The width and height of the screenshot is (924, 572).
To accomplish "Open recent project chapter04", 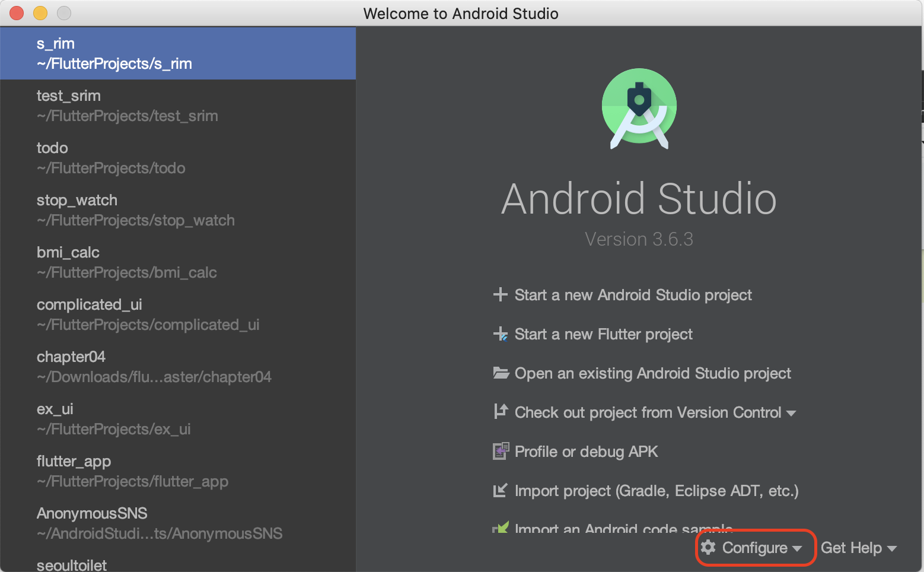I will click(178, 367).
